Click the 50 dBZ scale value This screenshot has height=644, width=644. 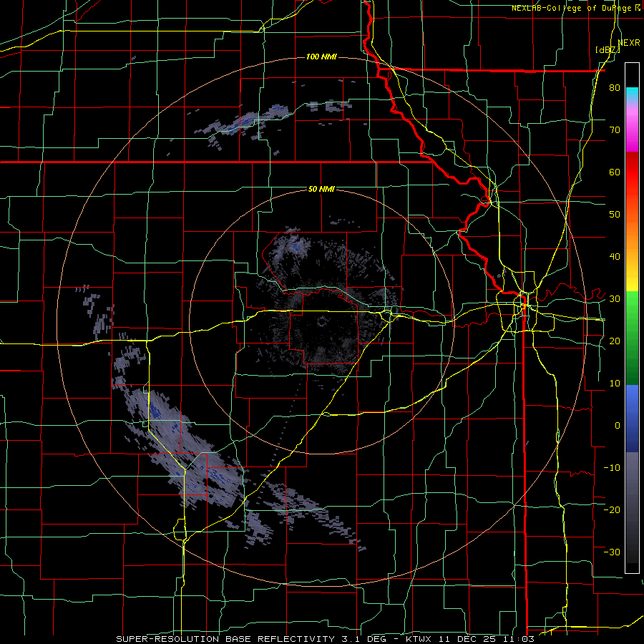615,215
